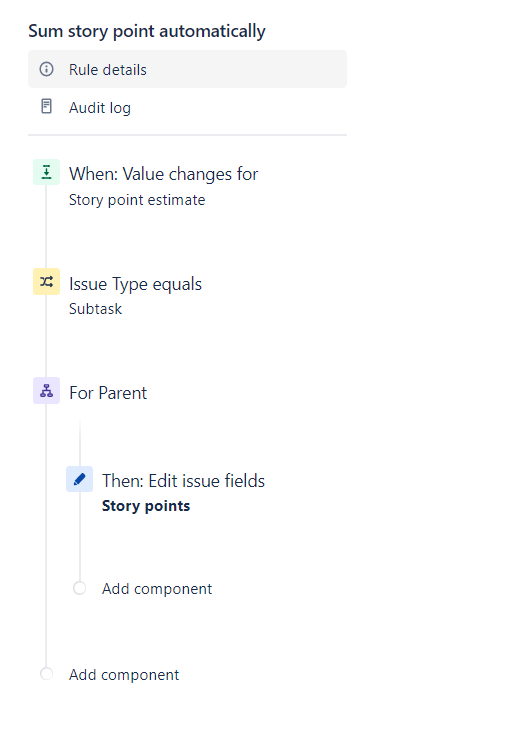The image size is (529, 741).
Task: Open the When: Value changes for trigger
Action: tap(164, 174)
